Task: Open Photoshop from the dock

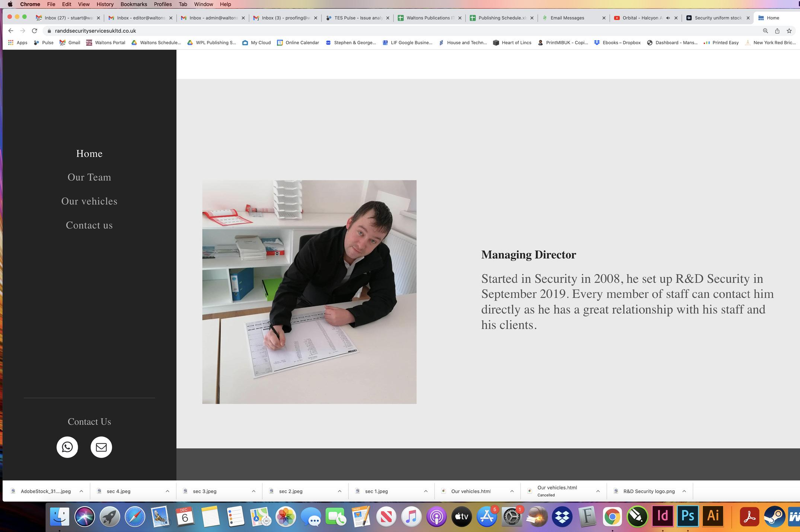Action: point(687,516)
